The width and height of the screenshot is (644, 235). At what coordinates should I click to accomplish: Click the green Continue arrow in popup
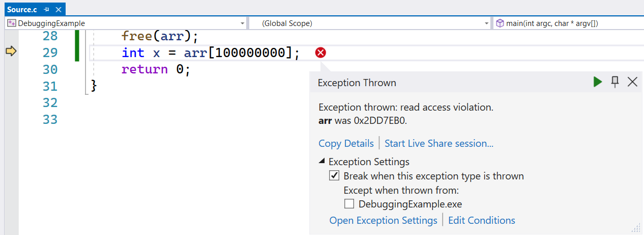point(598,82)
